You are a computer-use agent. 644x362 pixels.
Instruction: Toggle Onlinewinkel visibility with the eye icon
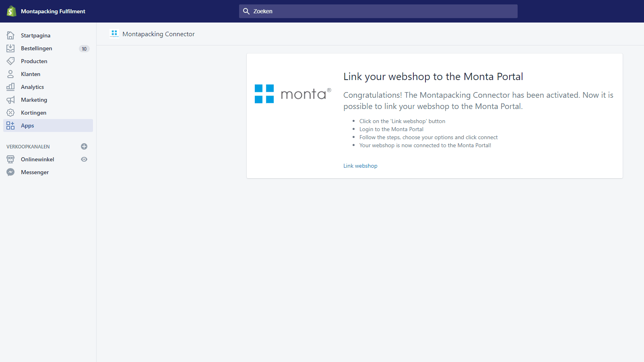(84, 159)
